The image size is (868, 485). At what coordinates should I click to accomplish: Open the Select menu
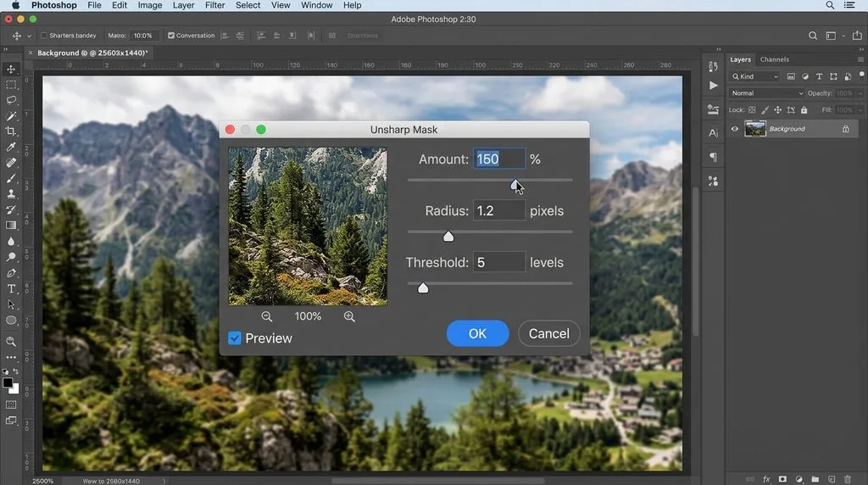click(x=248, y=5)
